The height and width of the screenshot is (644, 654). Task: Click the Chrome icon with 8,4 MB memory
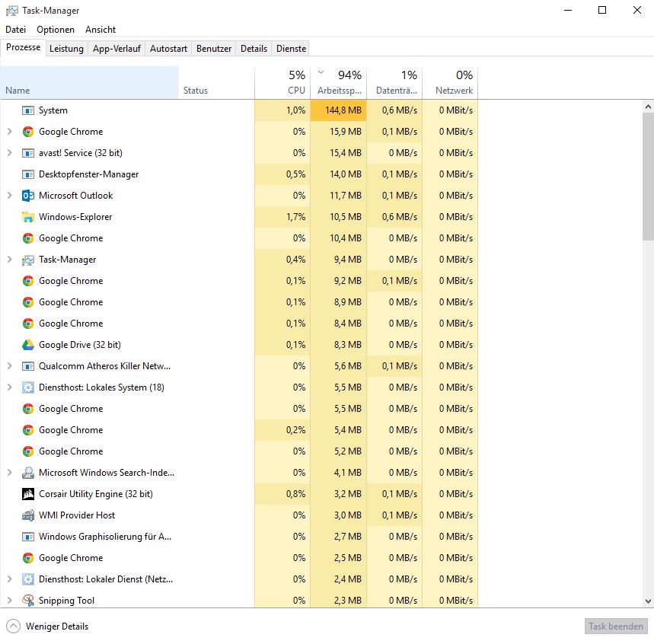28,324
